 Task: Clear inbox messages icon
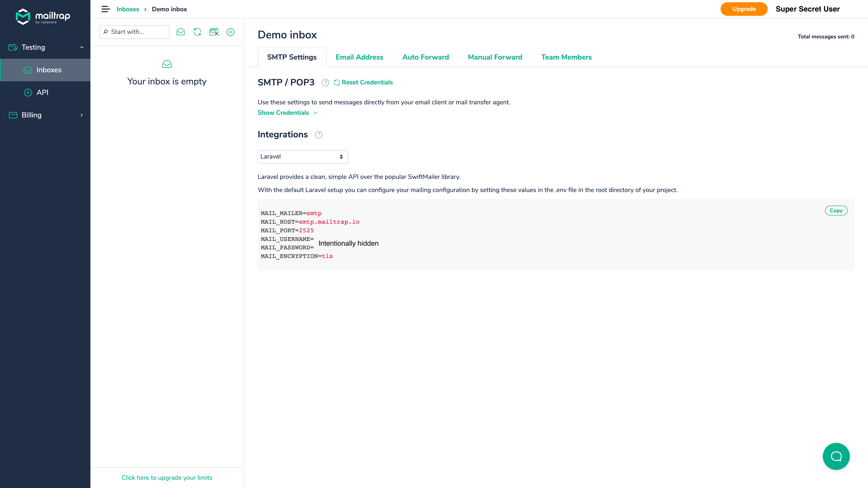214,32
